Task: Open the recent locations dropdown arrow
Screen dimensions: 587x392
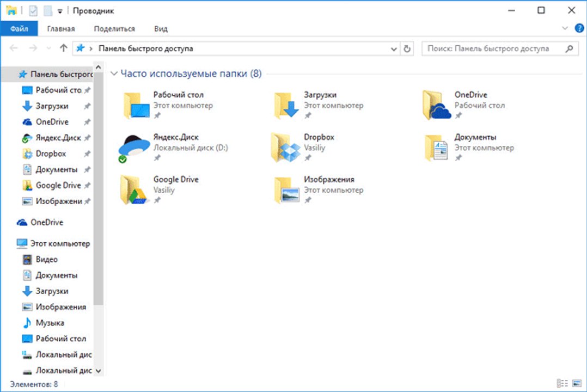Action: click(x=48, y=48)
